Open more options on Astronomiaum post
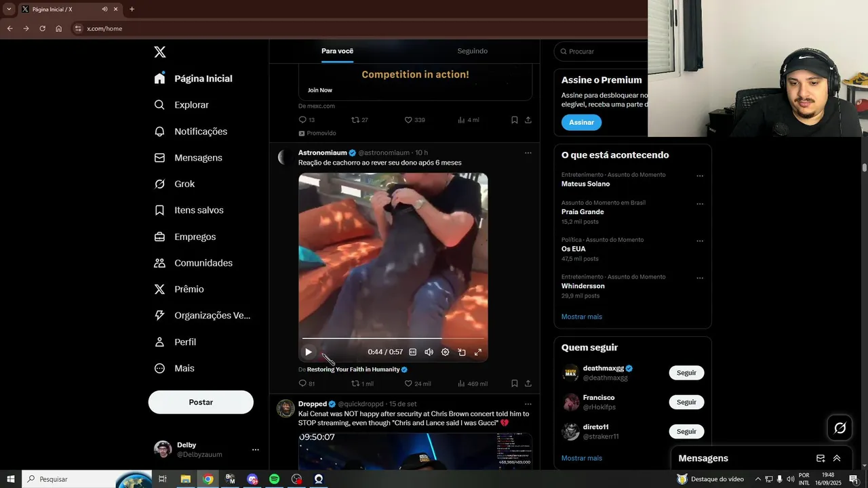The width and height of the screenshot is (868, 488). [528, 153]
